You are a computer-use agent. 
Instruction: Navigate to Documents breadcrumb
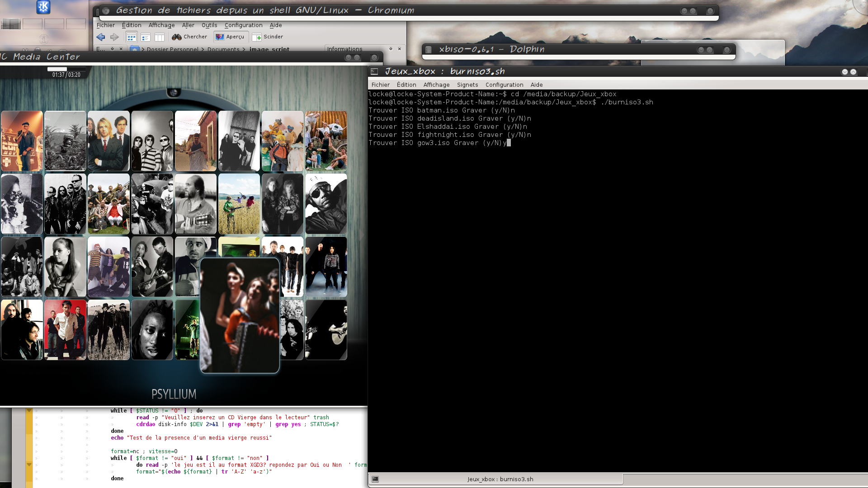point(223,49)
